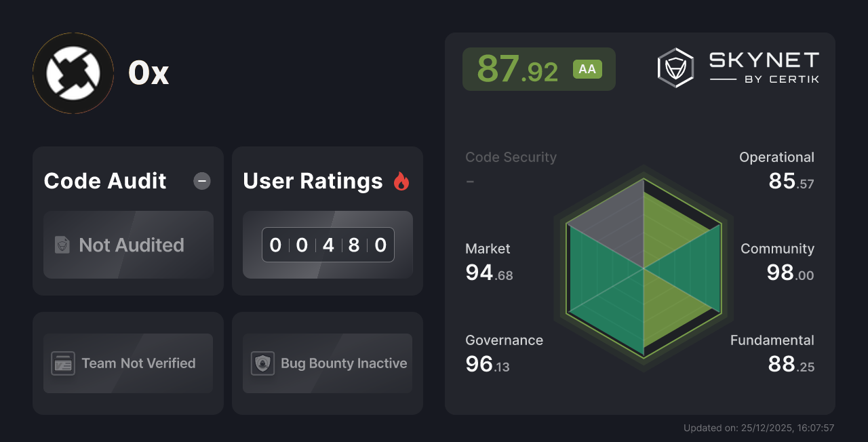Select the shield icon beside Not Audited

tap(62, 245)
